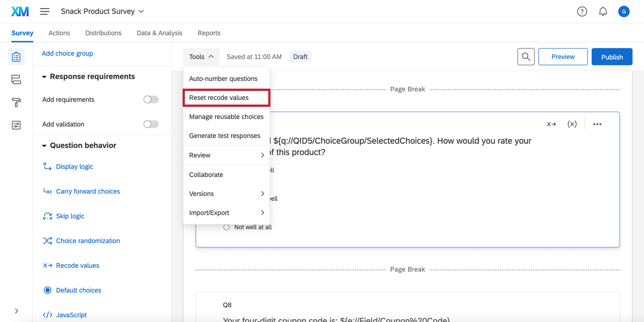Screen dimensions: 644x322
Task: Enable the Add validation switch
Action: 151,124
